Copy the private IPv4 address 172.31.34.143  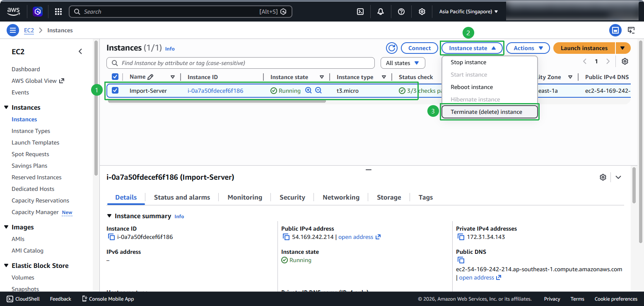coord(461,237)
